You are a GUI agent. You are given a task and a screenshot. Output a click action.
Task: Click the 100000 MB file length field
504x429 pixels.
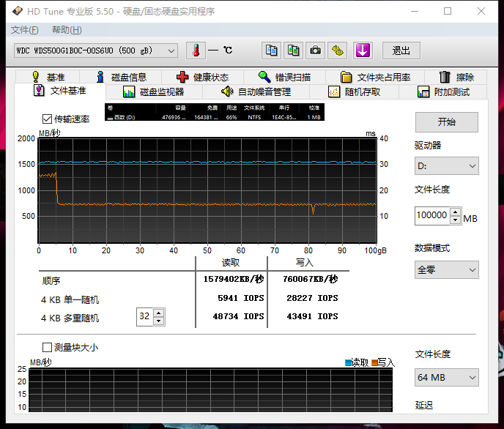pos(432,215)
